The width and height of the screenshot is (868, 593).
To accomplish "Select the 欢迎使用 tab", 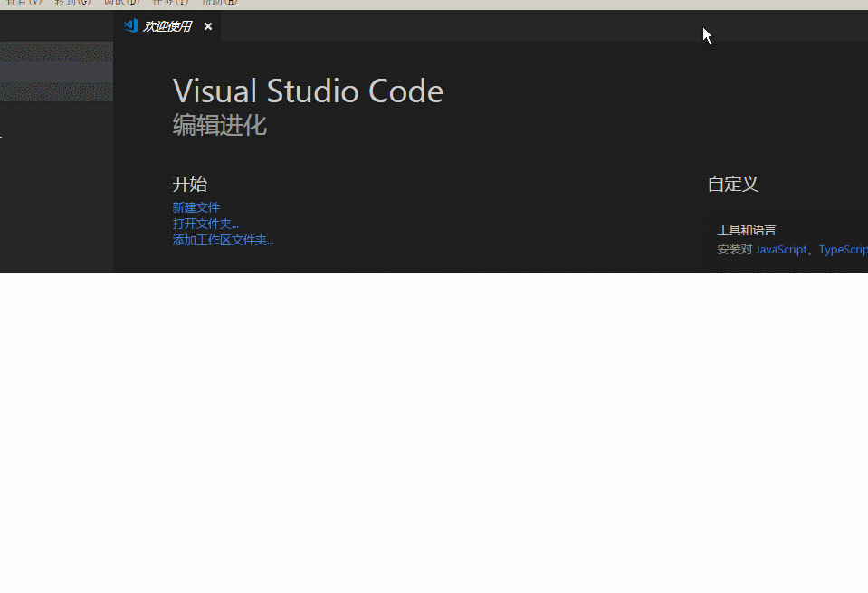I will click(x=168, y=26).
